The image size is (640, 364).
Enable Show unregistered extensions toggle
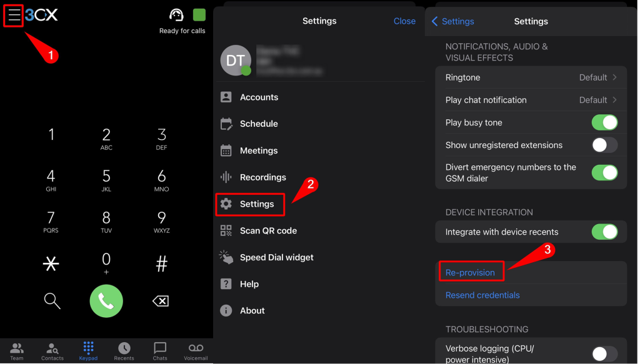point(604,145)
